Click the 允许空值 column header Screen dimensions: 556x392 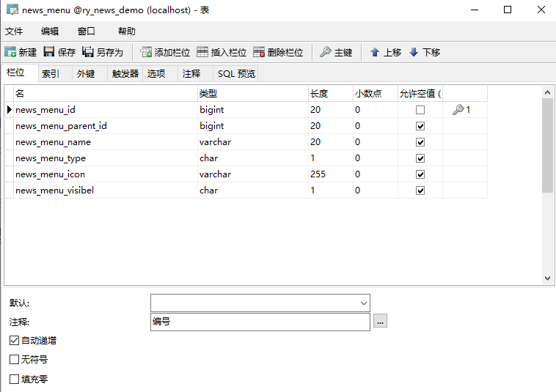click(420, 94)
